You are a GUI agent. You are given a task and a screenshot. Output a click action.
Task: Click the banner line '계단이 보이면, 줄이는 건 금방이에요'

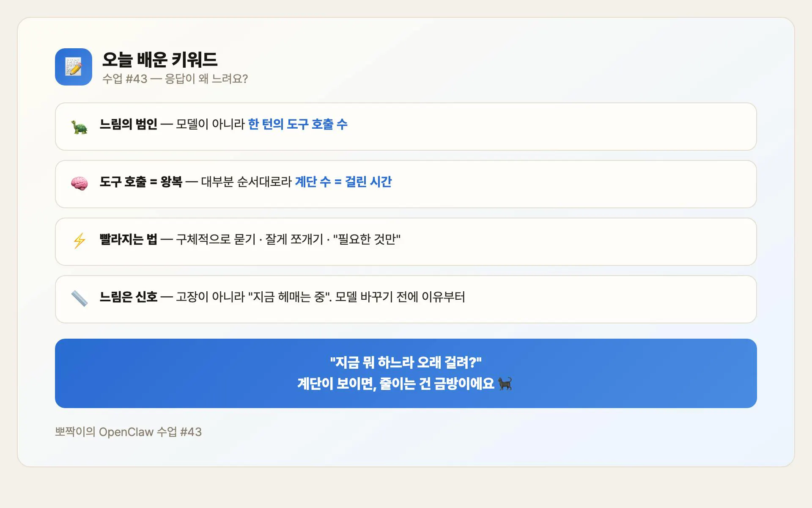pyautogui.click(x=396, y=384)
